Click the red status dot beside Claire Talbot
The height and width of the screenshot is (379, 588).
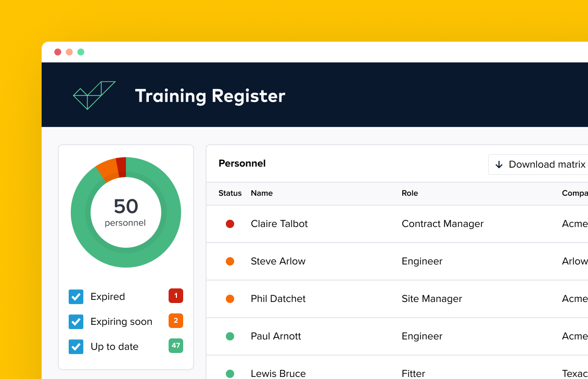(230, 224)
